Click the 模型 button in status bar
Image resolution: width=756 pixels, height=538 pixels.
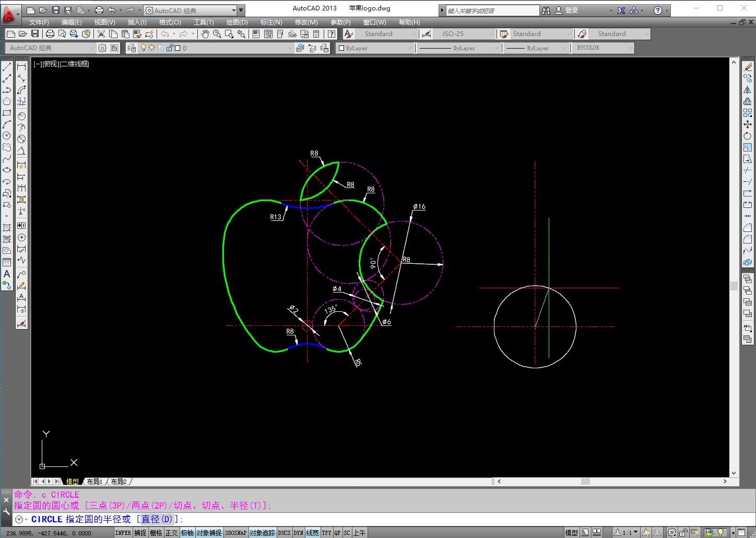pyautogui.click(x=571, y=533)
